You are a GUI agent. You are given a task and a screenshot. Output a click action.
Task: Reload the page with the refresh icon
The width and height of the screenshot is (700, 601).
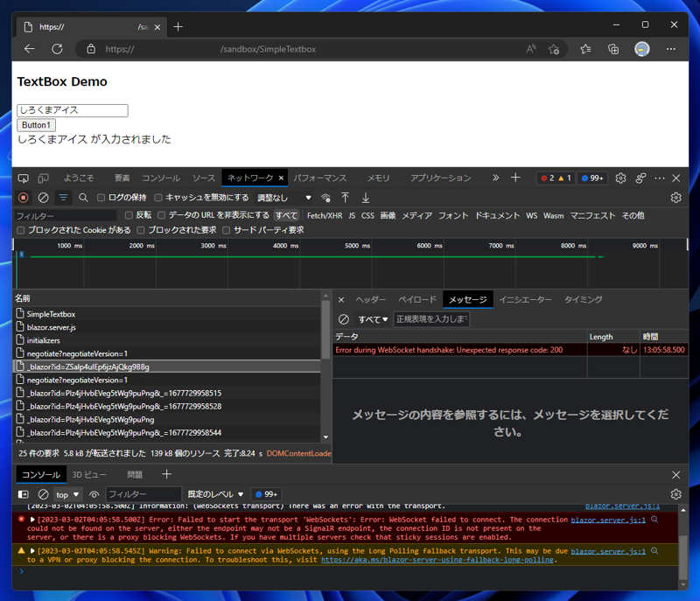pos(57,49)
